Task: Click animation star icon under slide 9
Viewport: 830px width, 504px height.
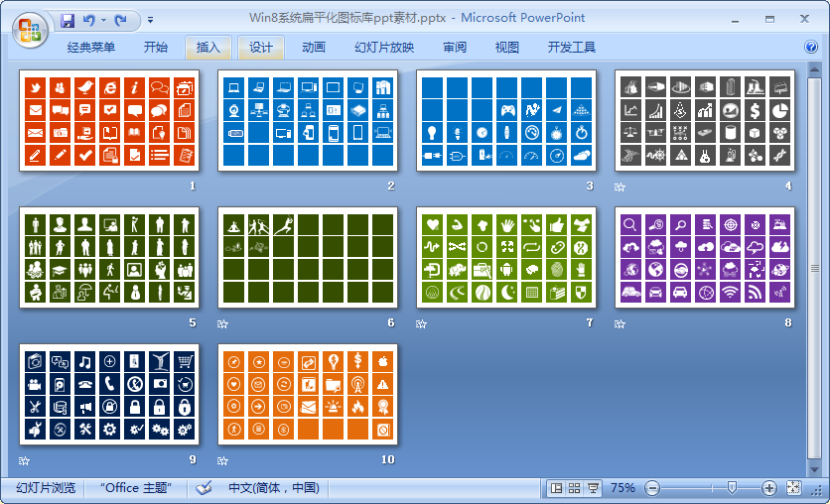Action: pos(25,461)
